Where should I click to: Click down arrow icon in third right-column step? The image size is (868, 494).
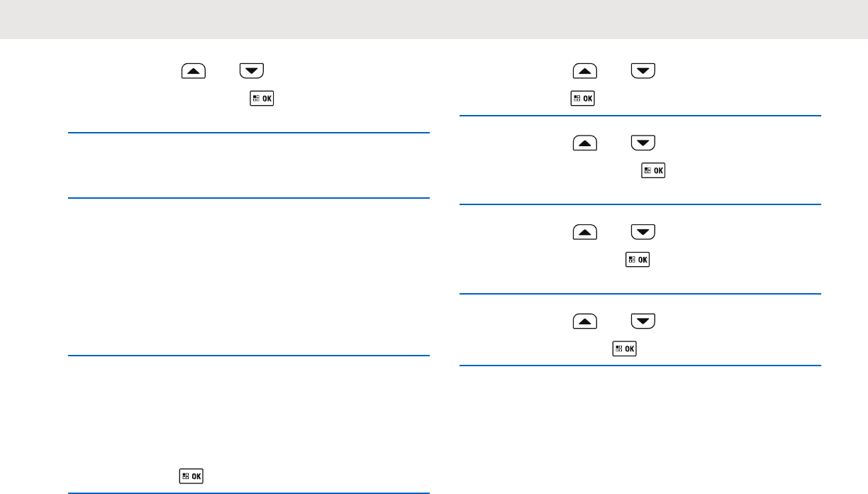(x=643, y=231)
